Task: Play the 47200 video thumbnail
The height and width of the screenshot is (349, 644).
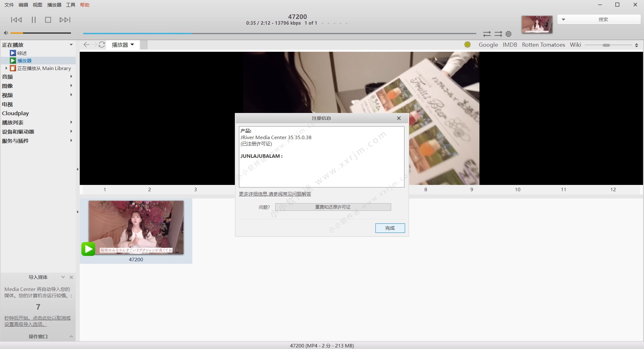Action: (88, 249)
